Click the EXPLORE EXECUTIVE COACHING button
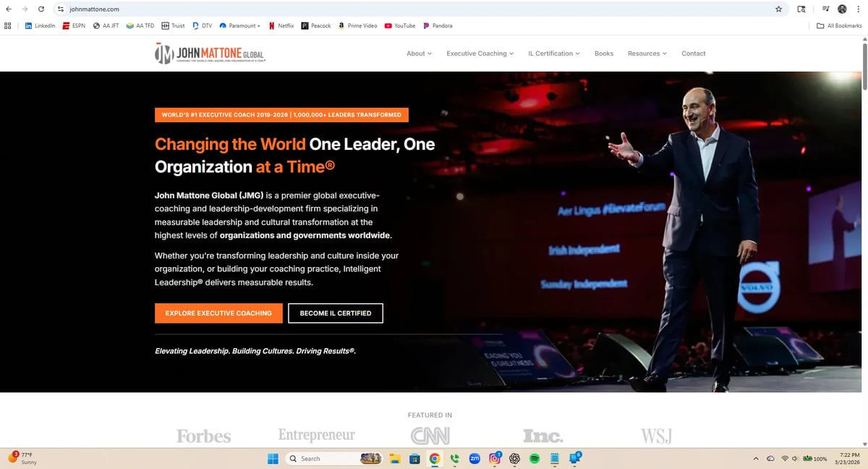Viewport: 868px width, 469px height. tap(218, 313)
